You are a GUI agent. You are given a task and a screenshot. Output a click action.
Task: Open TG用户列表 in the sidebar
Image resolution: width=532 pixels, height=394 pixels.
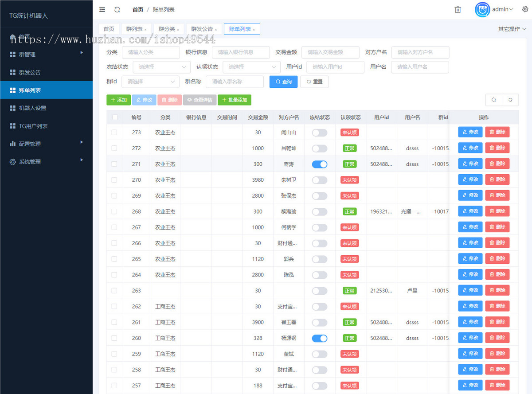[x=46, y=126]
